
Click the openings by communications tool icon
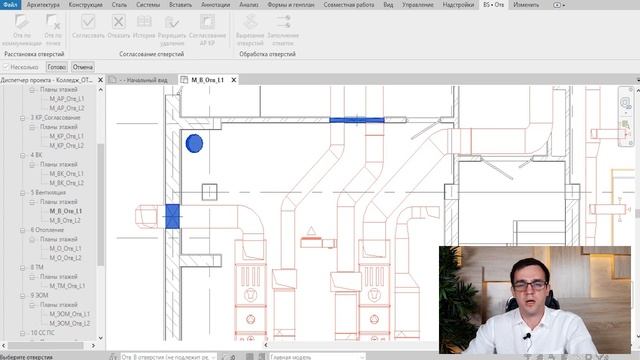click(22, 22)
